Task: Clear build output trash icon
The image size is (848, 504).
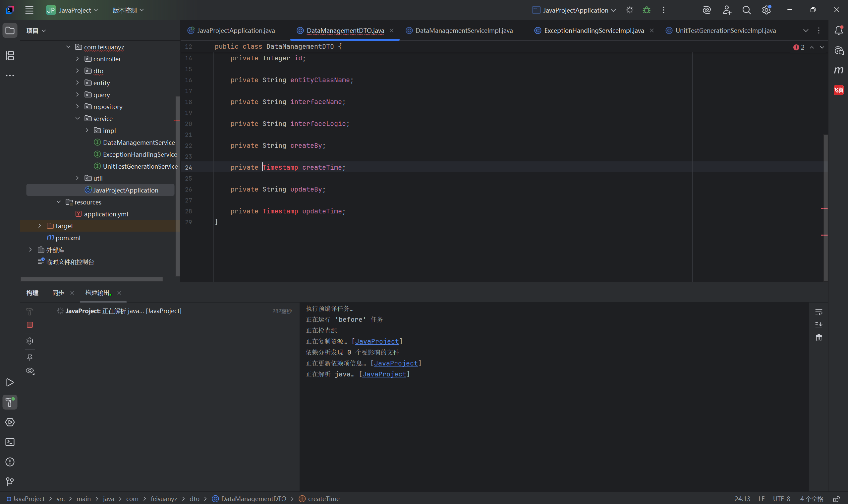Action: click(x=819, y=338)
